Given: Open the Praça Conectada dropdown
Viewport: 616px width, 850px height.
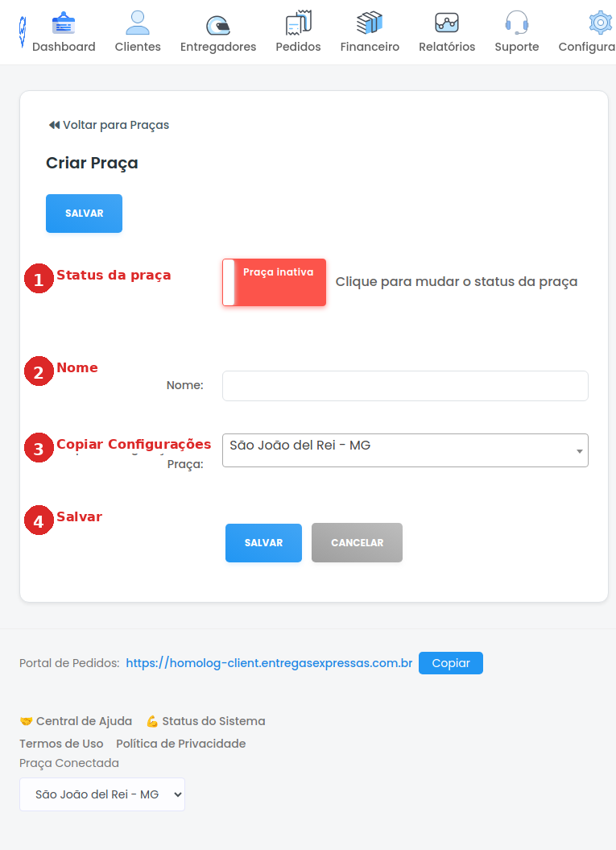Looking at the screenshot, I should click(x=102, y=794).
